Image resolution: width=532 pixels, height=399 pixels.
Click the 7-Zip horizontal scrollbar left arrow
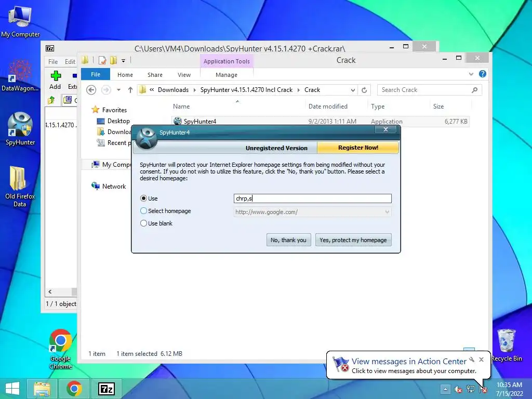50,292
